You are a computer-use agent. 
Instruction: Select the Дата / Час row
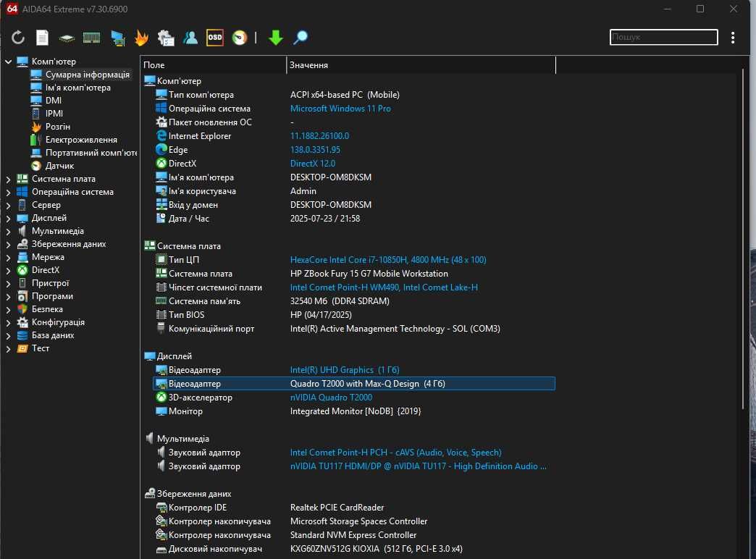tap(354, 219)
